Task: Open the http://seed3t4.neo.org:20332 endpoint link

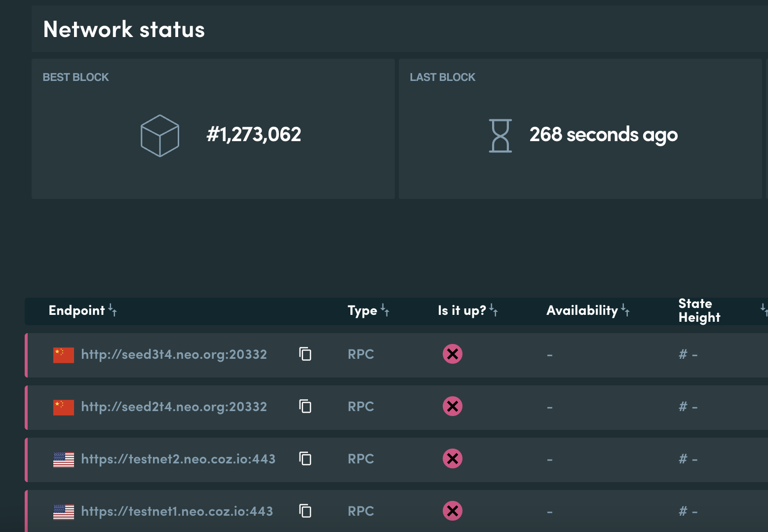Action: click(174, 354)
